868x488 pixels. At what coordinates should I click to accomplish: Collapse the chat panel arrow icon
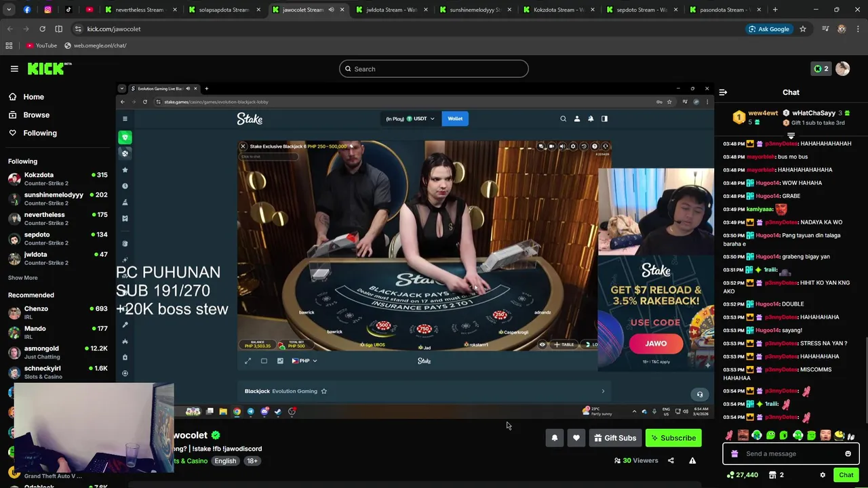tap(723, 92)
